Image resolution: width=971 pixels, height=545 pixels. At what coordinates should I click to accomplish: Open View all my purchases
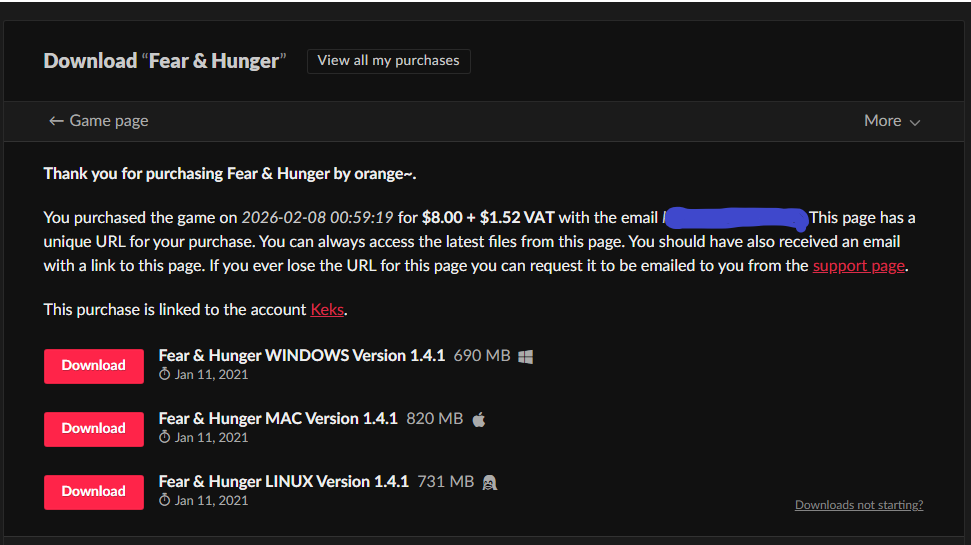pos(388,61)
